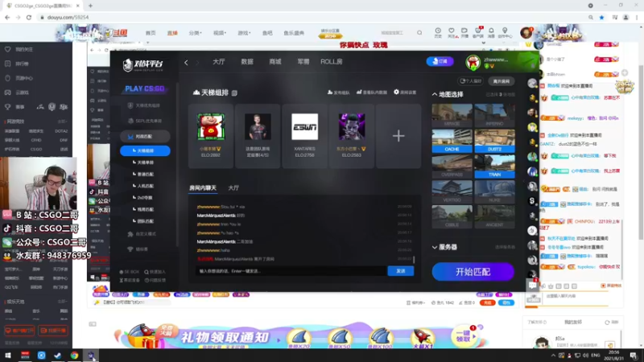Switch to 房间内聊天 chat tab

point(203,188)
